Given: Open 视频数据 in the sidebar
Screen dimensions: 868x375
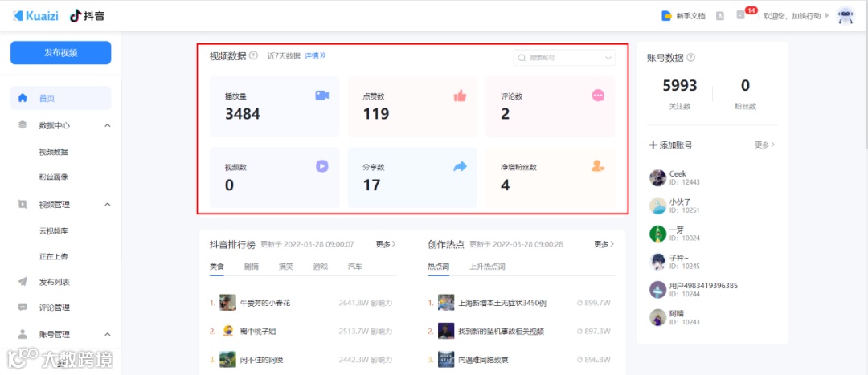Looking at the screenshot, I should [x=54, y=152].
